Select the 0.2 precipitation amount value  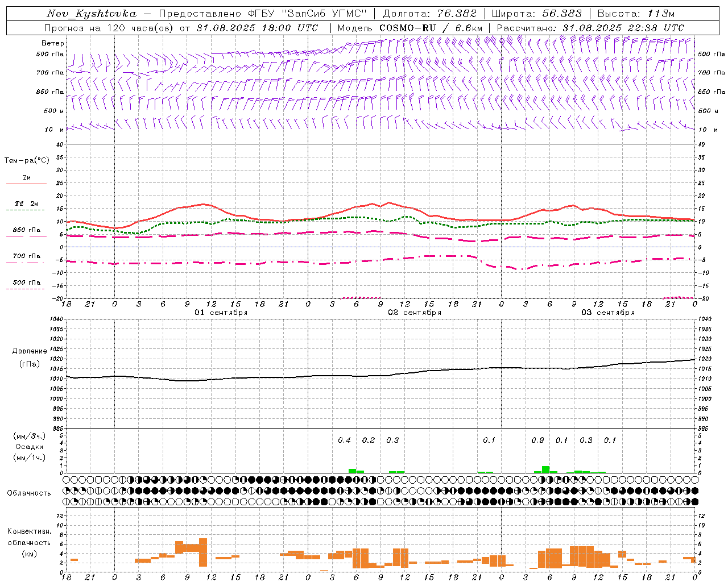(369, 440)
